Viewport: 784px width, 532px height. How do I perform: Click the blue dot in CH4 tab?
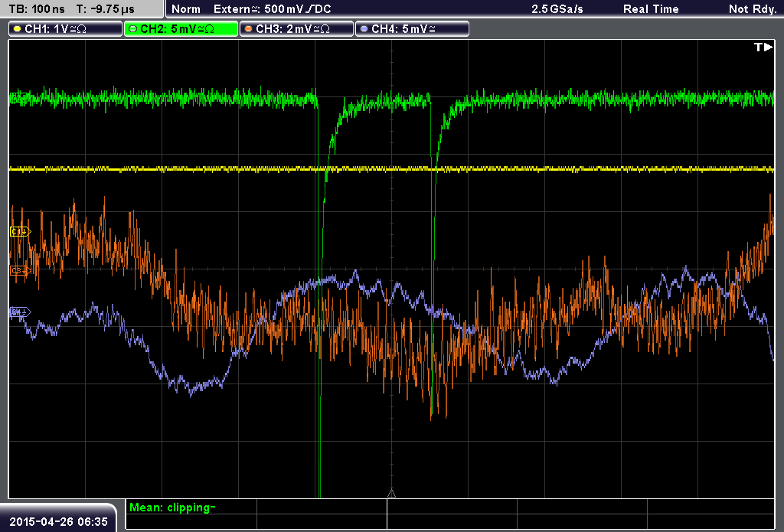[364, 29]
